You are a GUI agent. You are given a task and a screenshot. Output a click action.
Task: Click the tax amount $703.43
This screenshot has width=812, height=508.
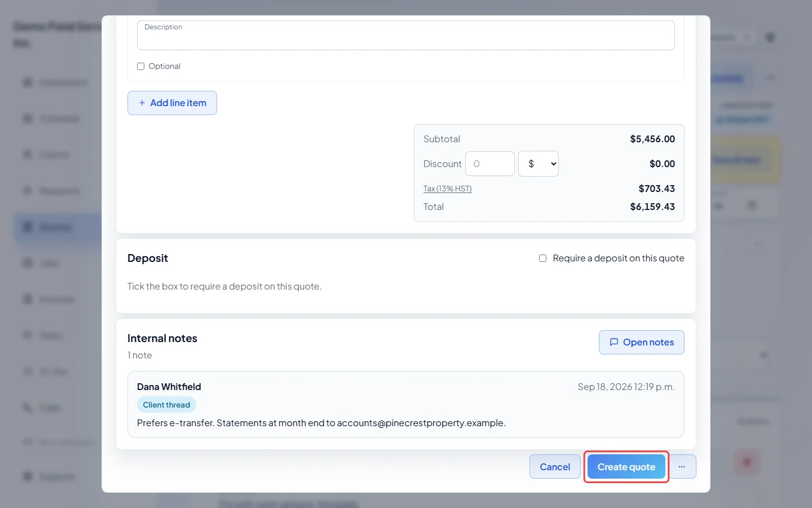656,189
